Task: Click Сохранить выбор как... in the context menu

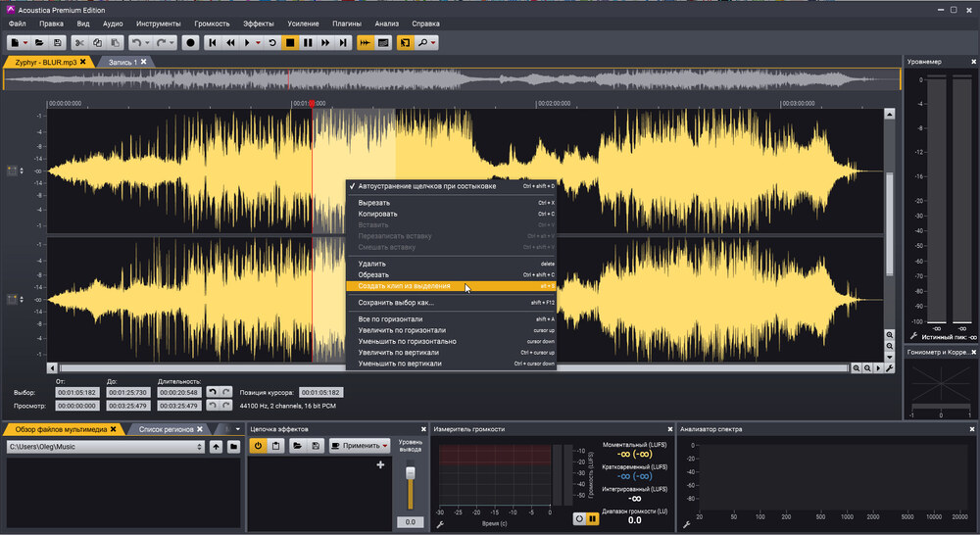Action: coord(396,303)
